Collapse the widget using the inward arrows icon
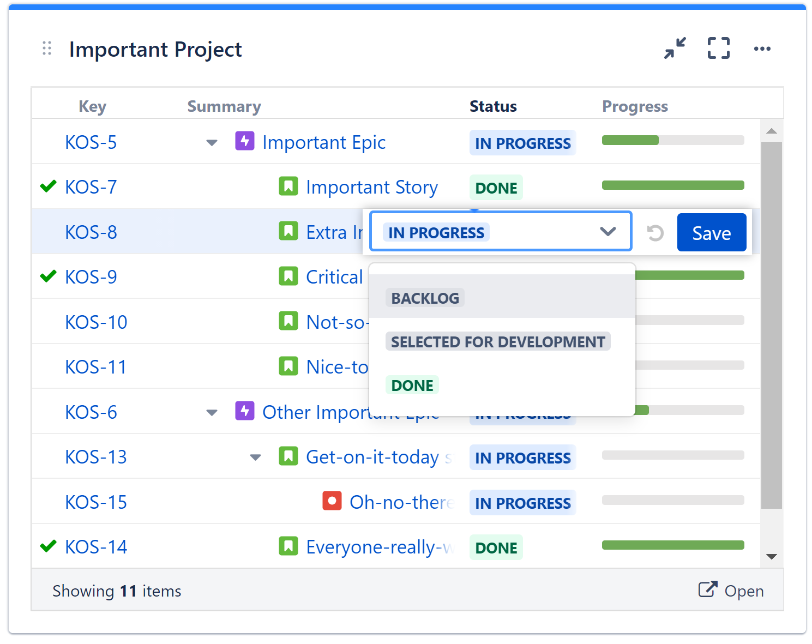812x644 pixels. click(674, 48)
